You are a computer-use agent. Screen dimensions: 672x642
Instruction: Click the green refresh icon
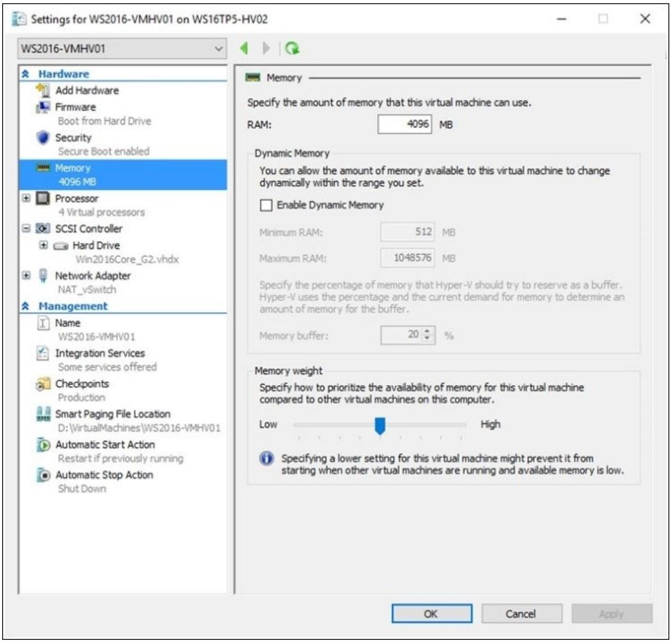(292, 48)
